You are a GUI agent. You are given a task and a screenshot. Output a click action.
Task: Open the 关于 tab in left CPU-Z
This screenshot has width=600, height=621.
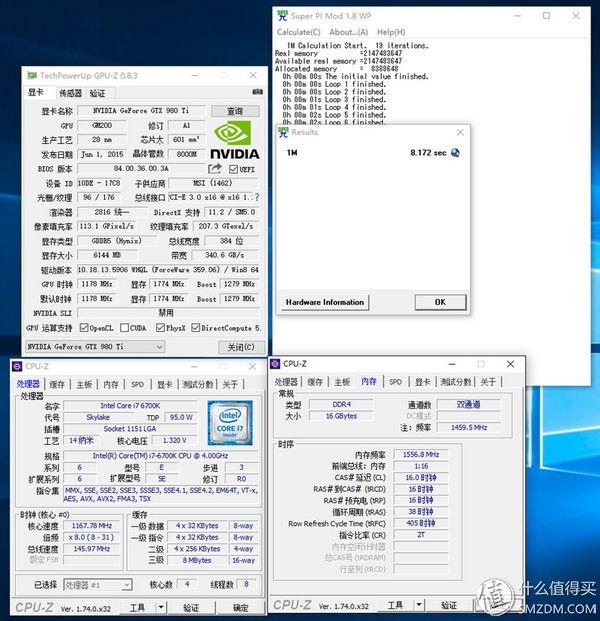[230, 384]
